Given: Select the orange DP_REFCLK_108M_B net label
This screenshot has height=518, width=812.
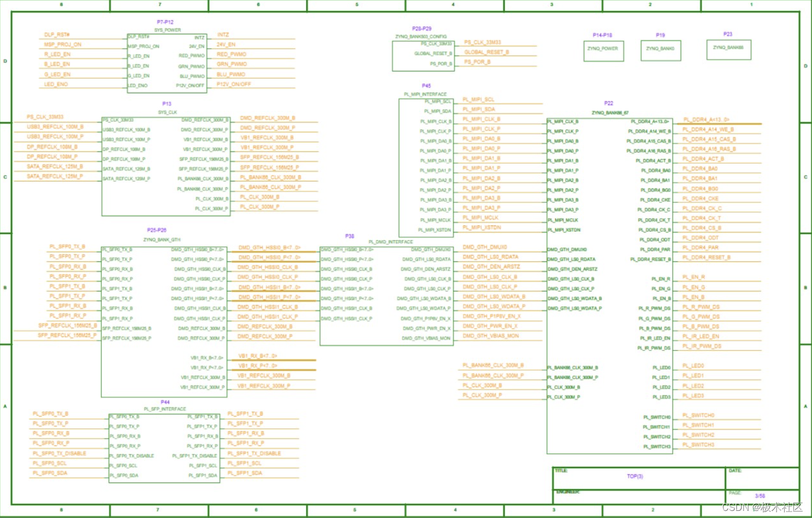Looking at the screenshot, I should pyautogui.click(x=52, y=147).
